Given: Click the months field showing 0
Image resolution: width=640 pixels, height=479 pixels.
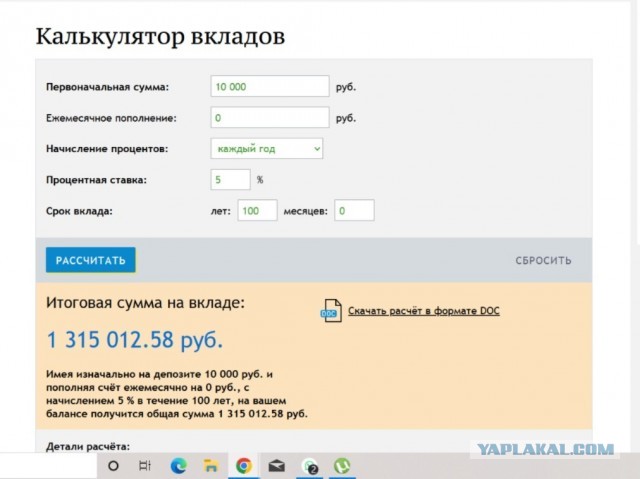Looking at the screenshot, I should pyautogui.click(x=354, y=211).
